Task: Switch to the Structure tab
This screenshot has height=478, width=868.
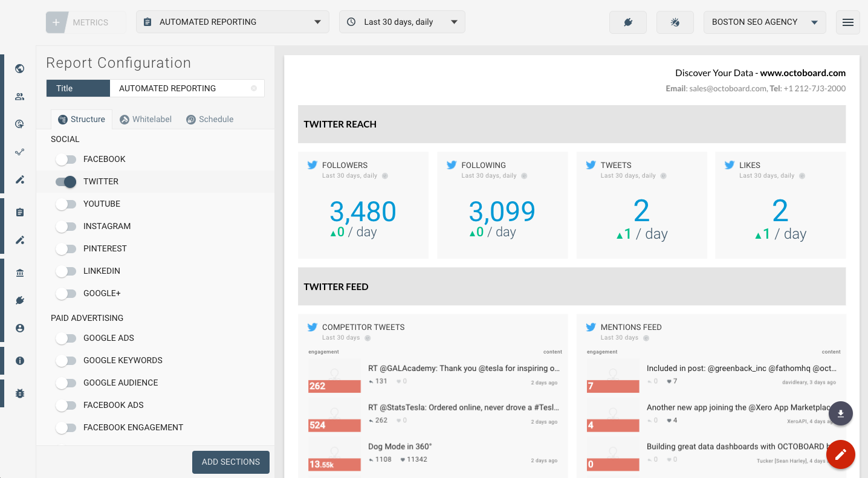Action: pyautogui.click(x=82, y=119)
